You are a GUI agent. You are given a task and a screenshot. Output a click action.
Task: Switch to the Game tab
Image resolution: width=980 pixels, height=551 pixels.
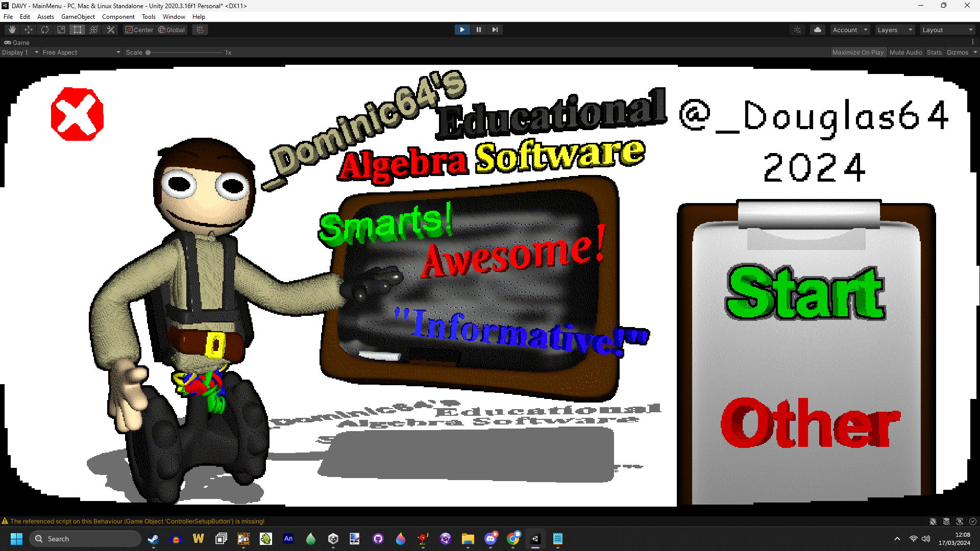(x=17, y=42)
